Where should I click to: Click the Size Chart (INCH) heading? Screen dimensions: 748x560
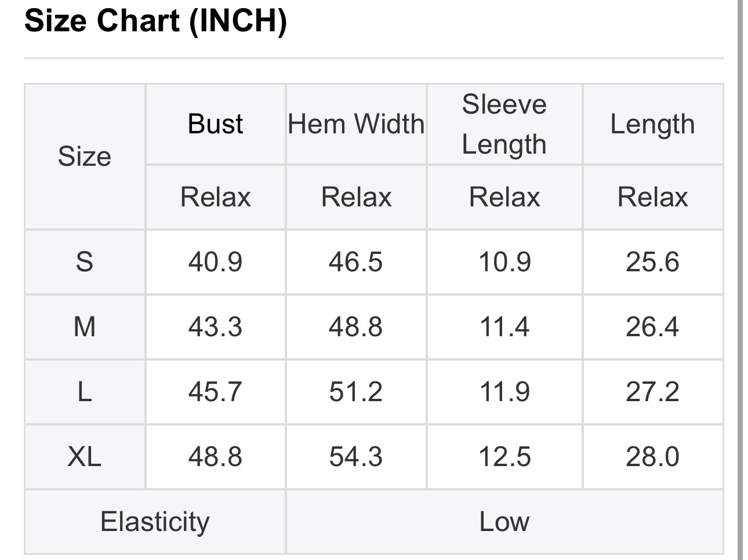tap(155, 21)
